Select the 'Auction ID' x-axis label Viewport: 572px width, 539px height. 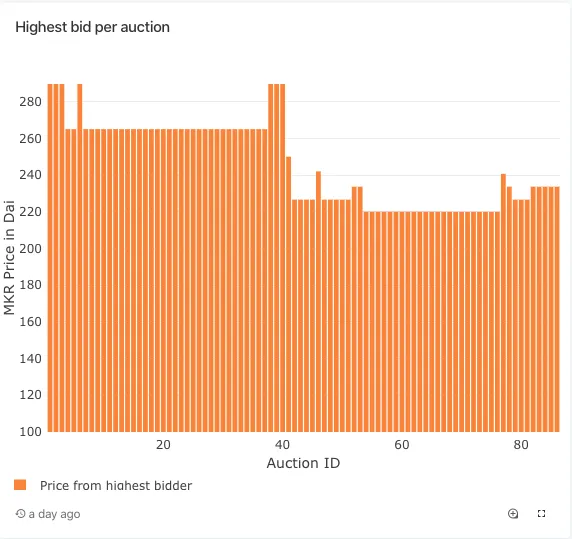[x=303, y=463]
